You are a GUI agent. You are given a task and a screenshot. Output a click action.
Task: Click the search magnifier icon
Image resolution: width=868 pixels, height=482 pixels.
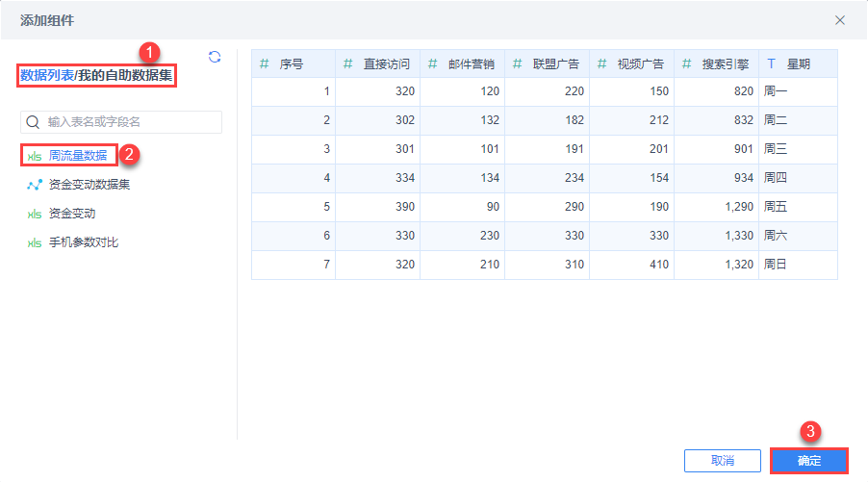tap(34, 122)
